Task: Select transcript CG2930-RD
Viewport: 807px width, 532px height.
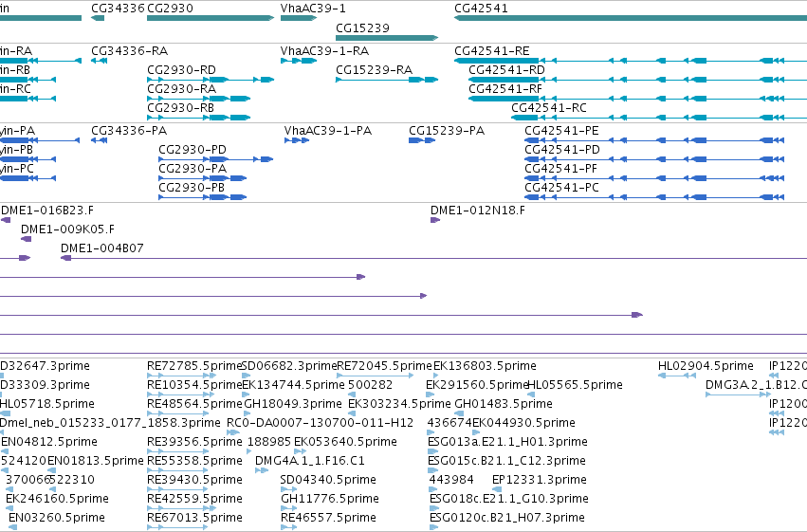Action: click(181, 70)
